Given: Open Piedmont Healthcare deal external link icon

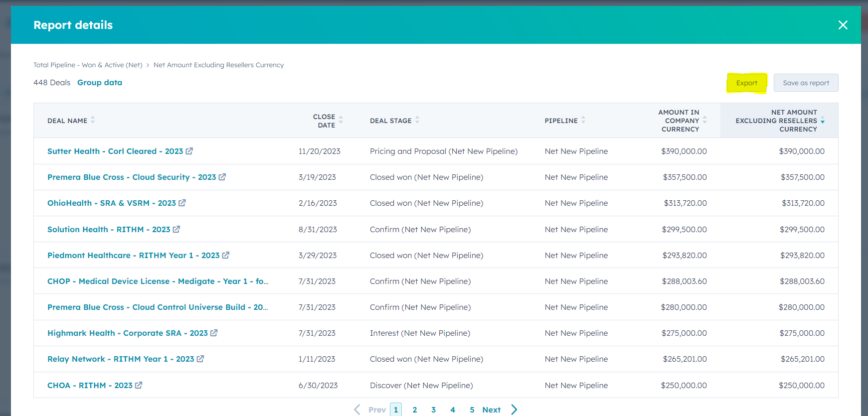Looking at the screenshot, I should 226,255.
